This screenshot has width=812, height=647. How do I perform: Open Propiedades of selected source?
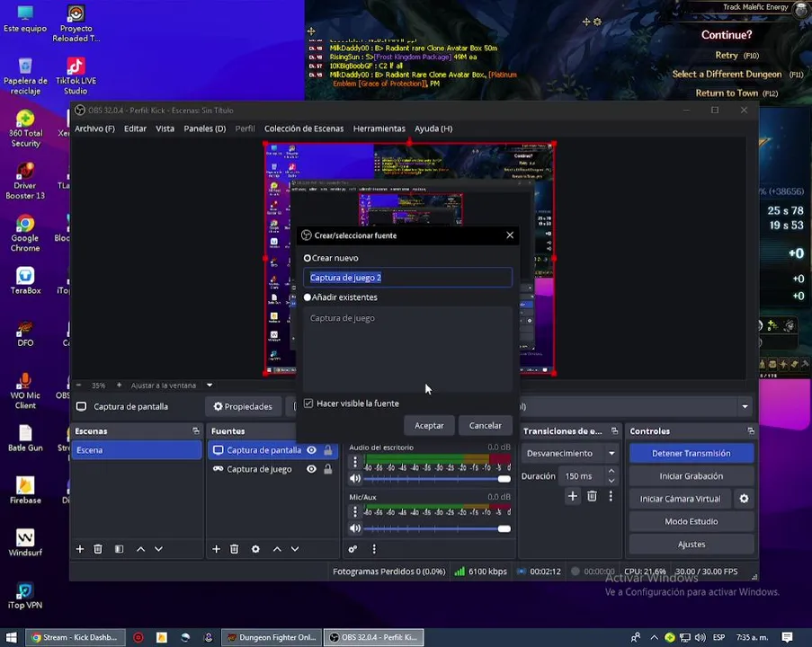243,406
